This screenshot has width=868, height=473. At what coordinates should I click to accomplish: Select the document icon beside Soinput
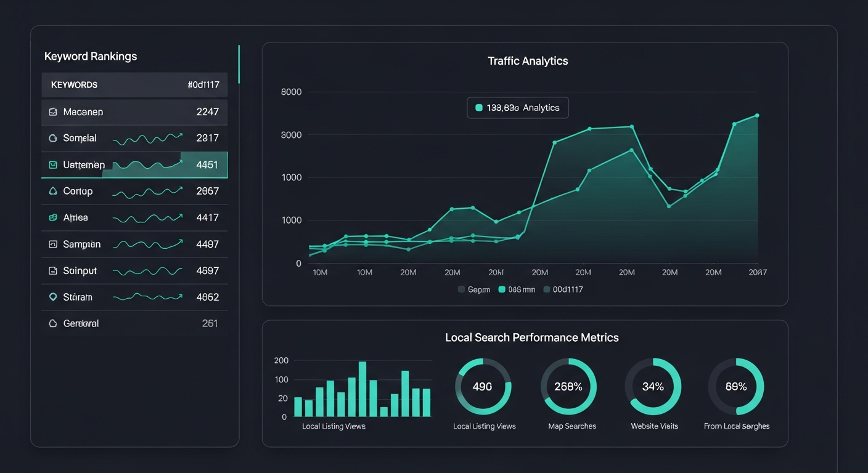point(54,270)
